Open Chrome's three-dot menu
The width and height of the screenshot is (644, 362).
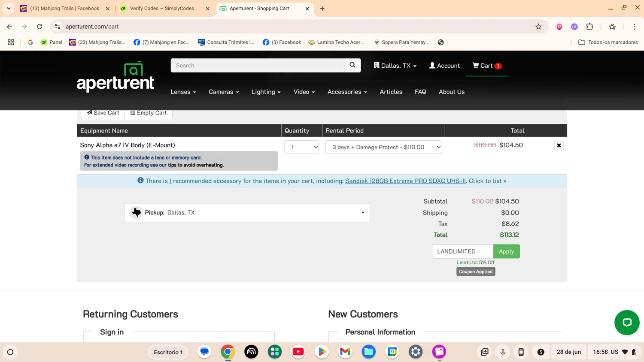pos(635,27)
